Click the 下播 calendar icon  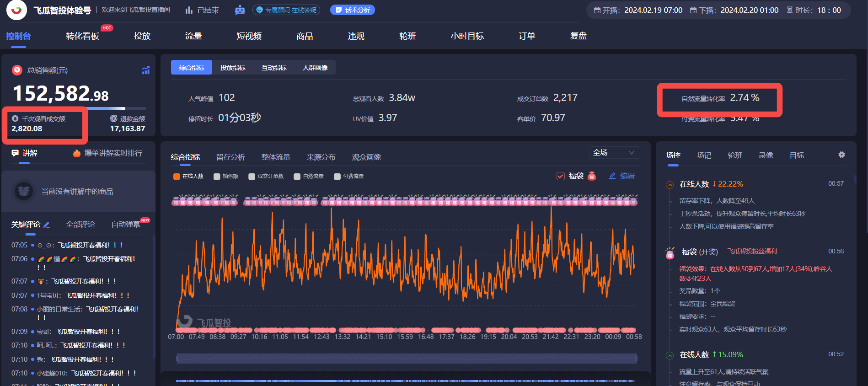(x=693, y=10)
